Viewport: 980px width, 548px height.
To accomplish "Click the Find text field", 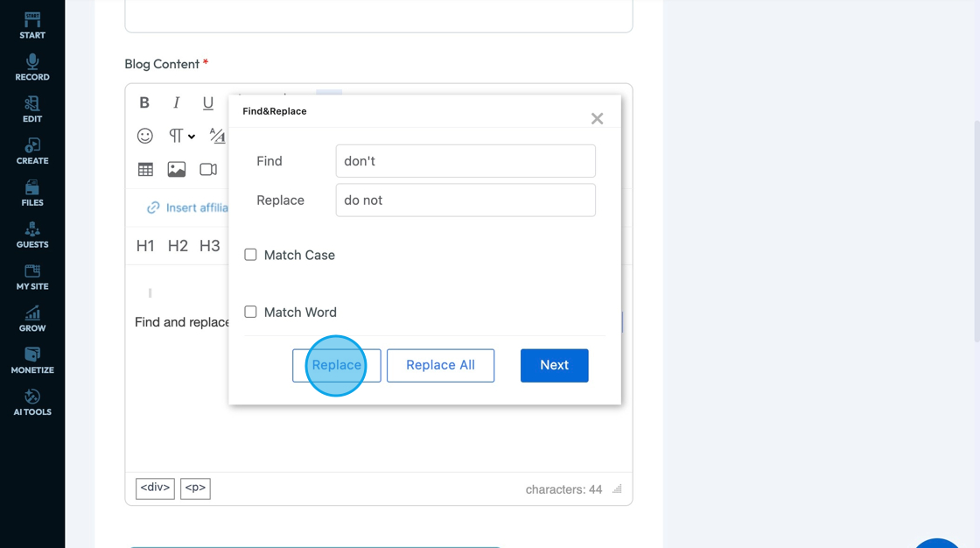I will click(x=465, y=161).
